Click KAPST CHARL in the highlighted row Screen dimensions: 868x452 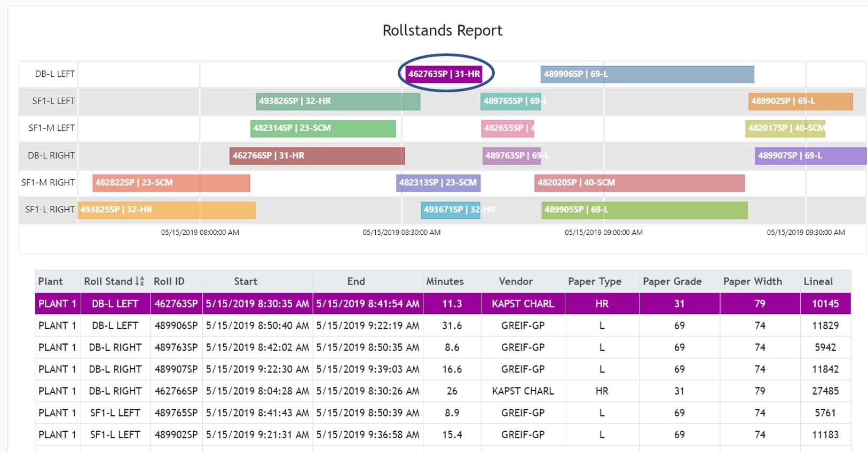click(x=523, y=304)
